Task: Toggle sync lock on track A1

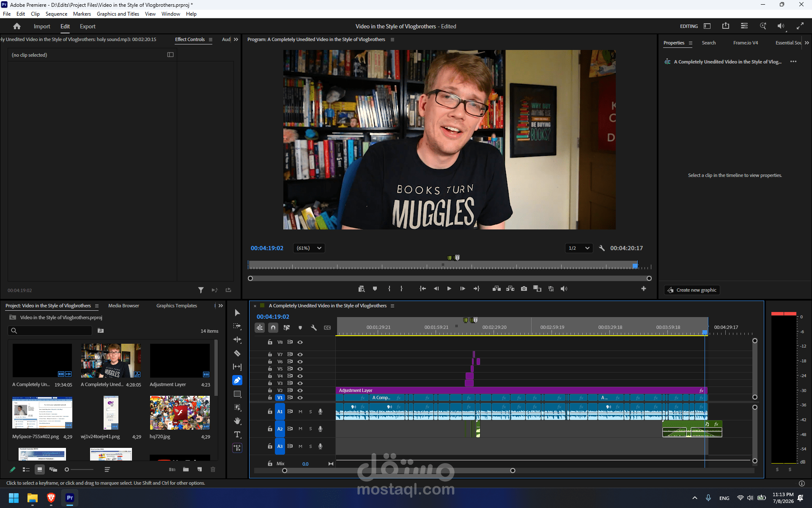Action: tap(290, 411)
